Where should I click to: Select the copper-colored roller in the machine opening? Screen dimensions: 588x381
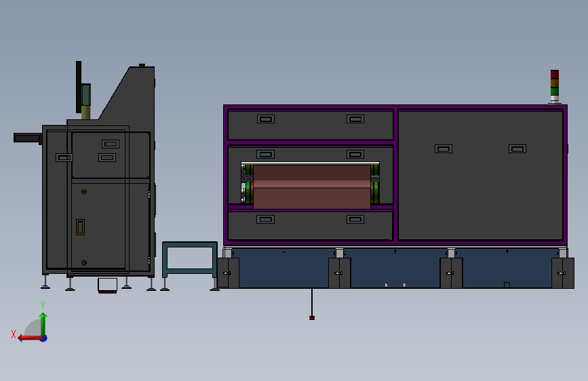pos(312,186)
